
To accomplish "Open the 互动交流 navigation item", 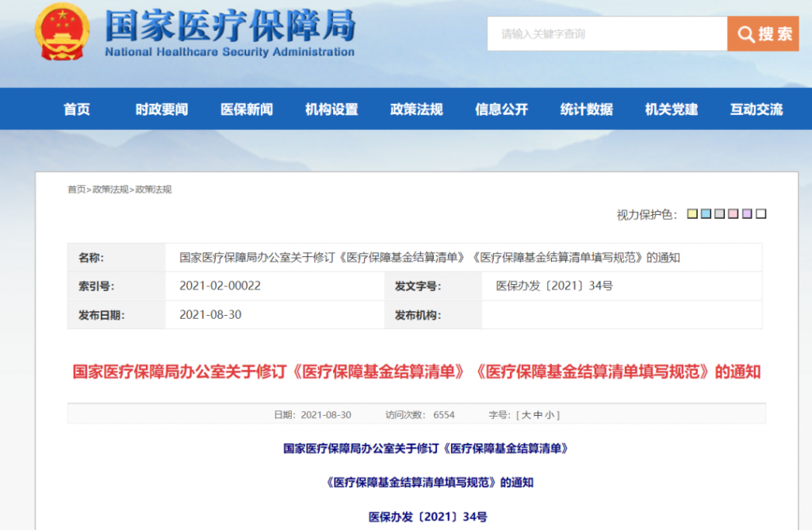I will point(756,109).
